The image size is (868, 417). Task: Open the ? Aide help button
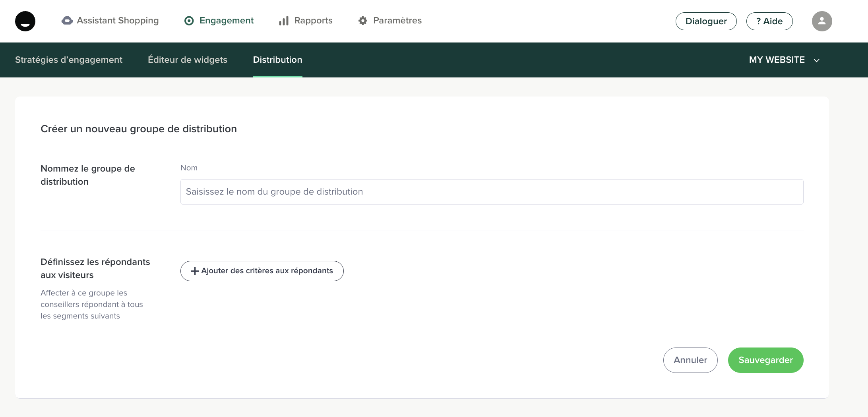pos(769,21)
